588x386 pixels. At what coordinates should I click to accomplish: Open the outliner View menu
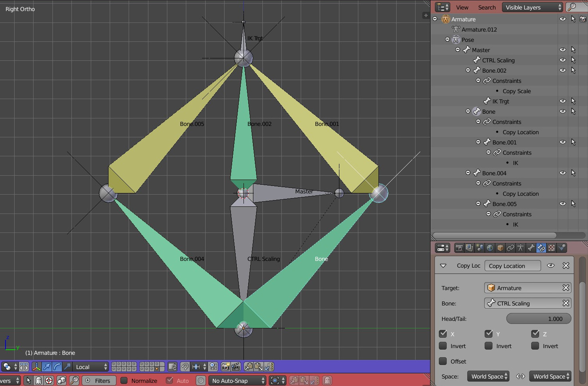click(462, 7)
